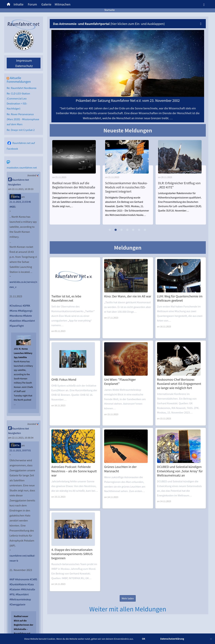Open forum post Re: Dnepr mit CryoSat-2

click(x=21, y=130)
